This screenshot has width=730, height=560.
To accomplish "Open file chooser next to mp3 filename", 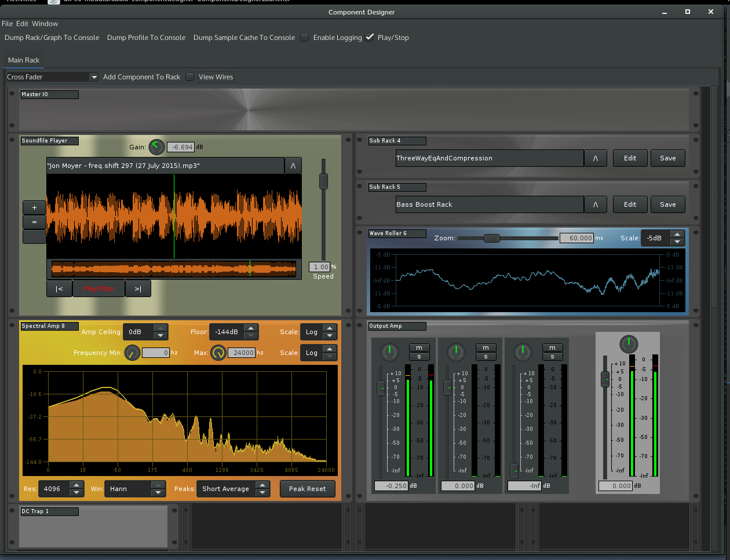I will click(293, 166).
